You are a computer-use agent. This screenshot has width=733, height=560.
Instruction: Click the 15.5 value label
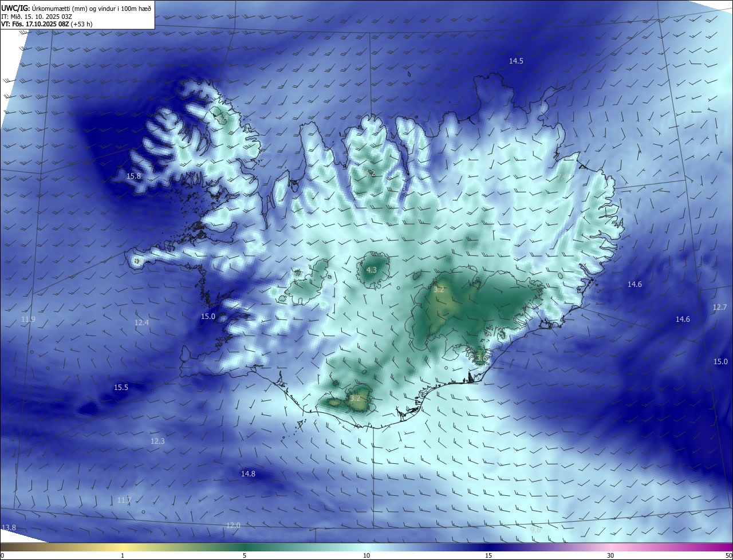coord(121,388)
